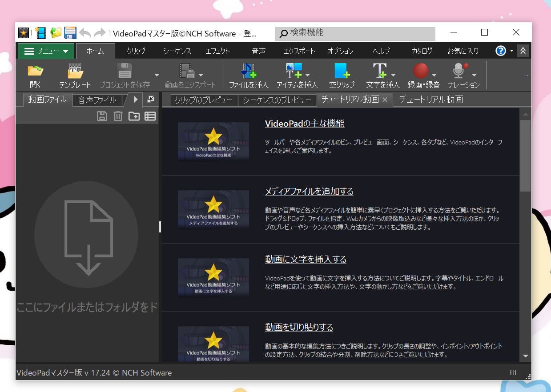Click 文字を挿入 text icon
Screen dimensions: 551x392
[379, 71]
